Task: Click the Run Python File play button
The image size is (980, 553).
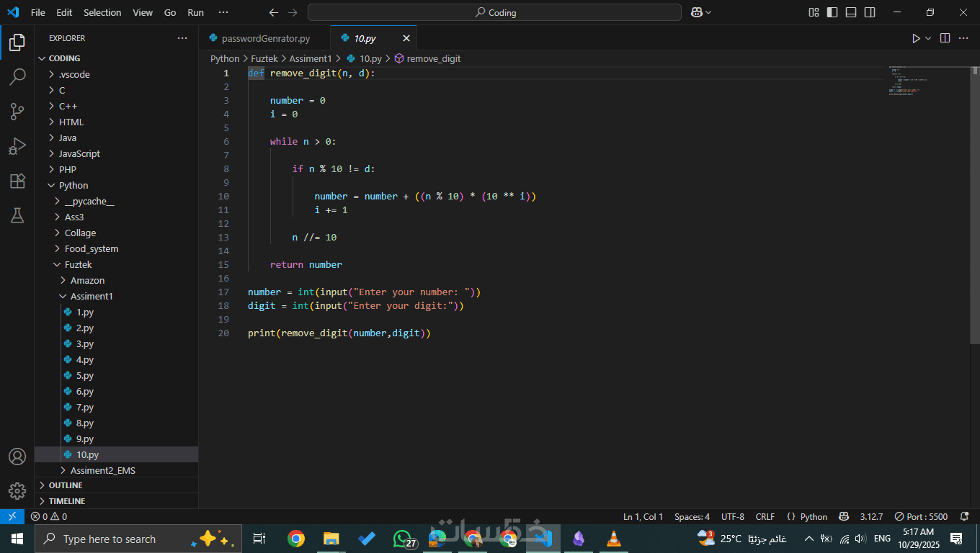Action: (x=916, y=38)
